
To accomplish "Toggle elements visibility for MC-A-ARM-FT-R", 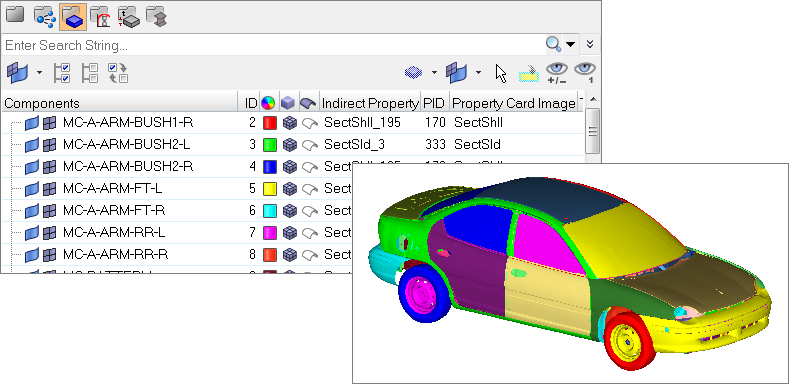I will point(49,210).
